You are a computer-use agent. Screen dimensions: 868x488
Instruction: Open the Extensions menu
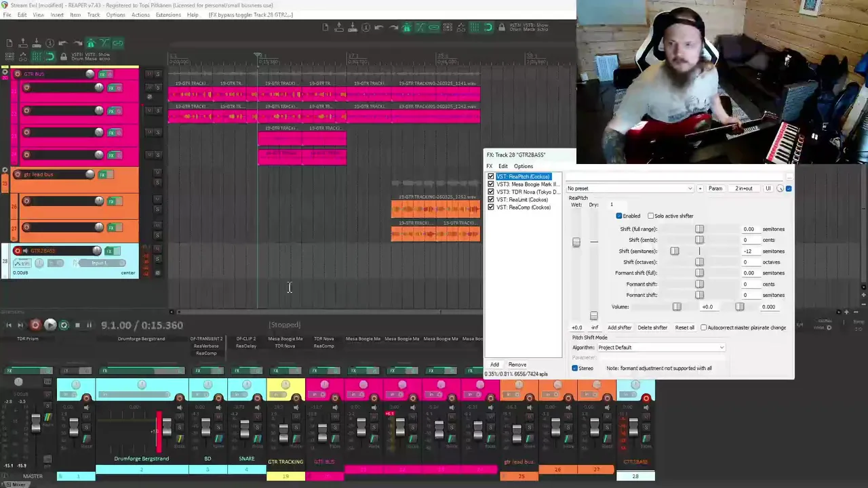pyautogui.click(x=168, y=15)
